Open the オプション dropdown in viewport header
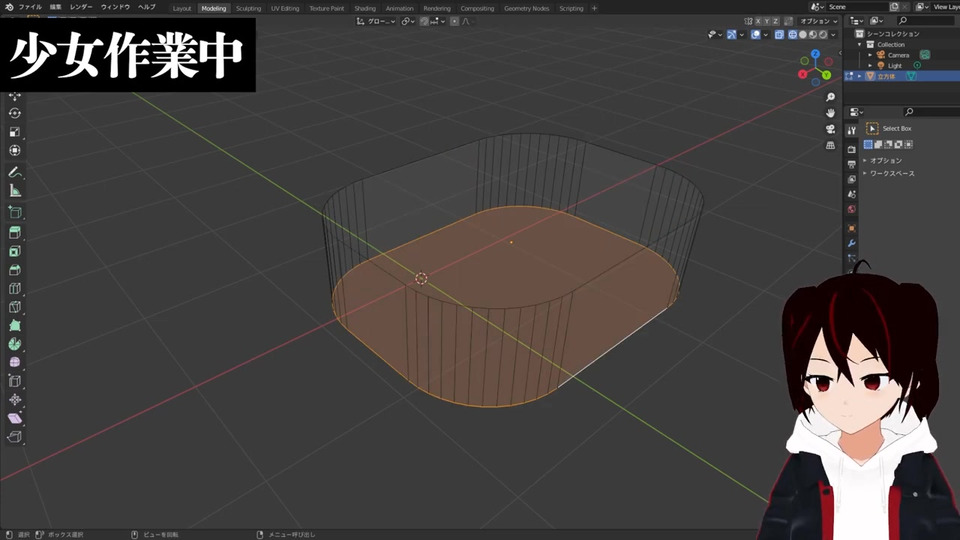This screenshot has width=960, height=540. point(819,21)
